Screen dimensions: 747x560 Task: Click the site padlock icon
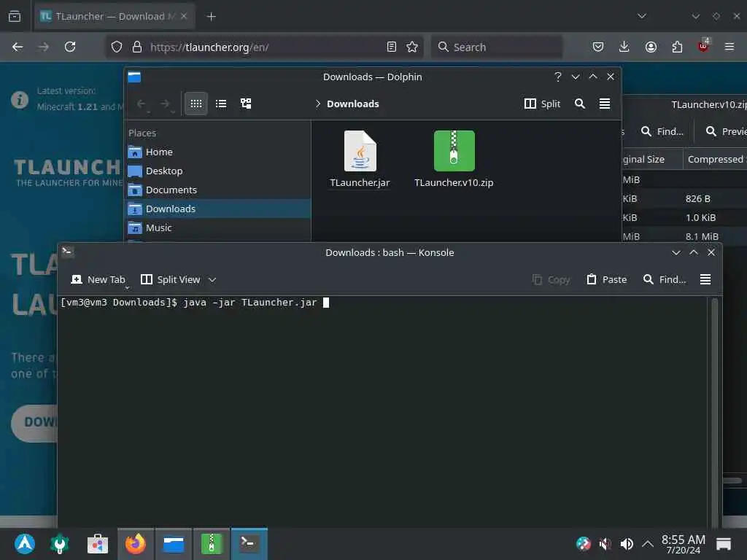point(137,47)
